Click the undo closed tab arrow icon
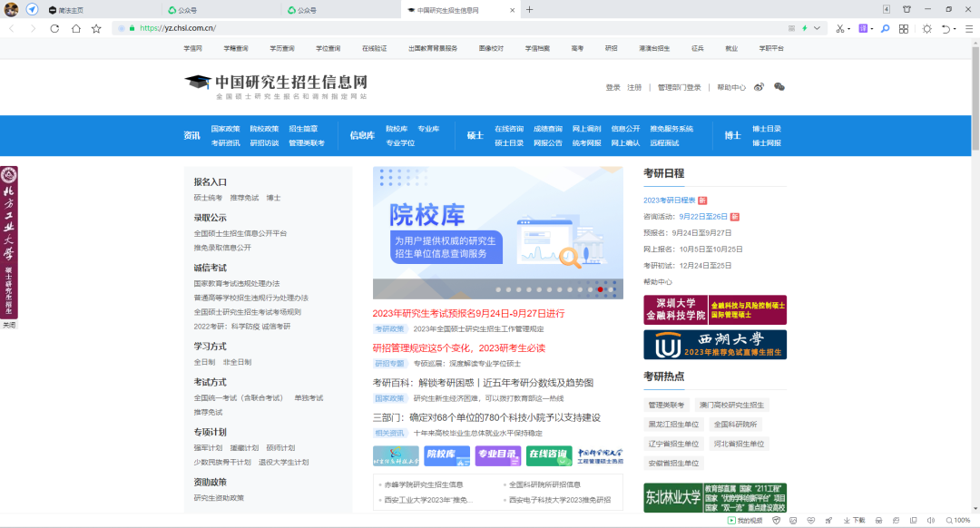The height and width of the screenshot is (528, 980). tap(946, 29)
